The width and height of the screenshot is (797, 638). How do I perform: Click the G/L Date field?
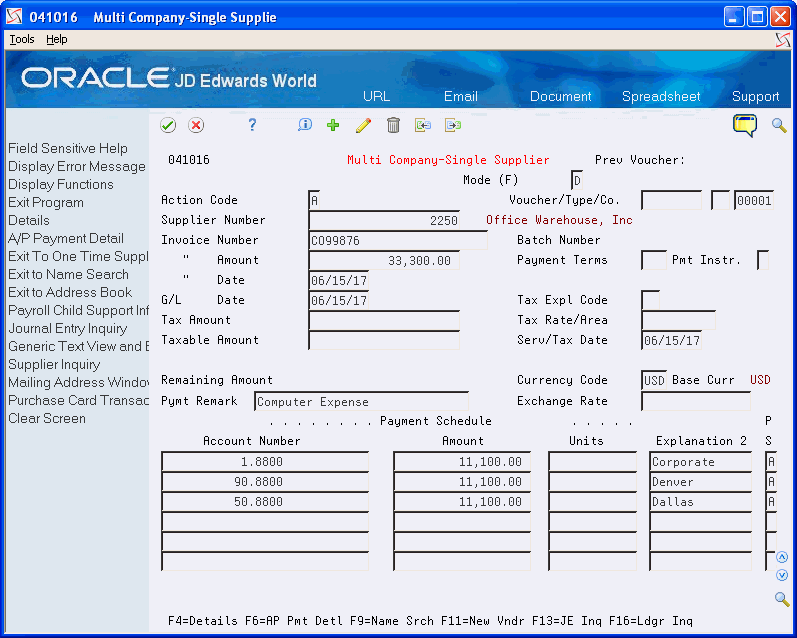tap(339, 300)
